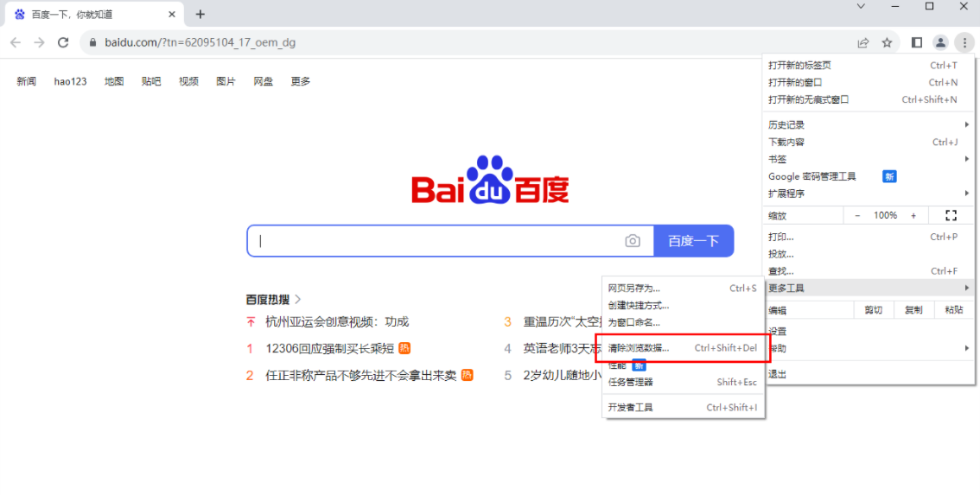
Task: Select 打开新的无痕式窗口 menu item
Action: pyautogui.click(x=869, y=99)
